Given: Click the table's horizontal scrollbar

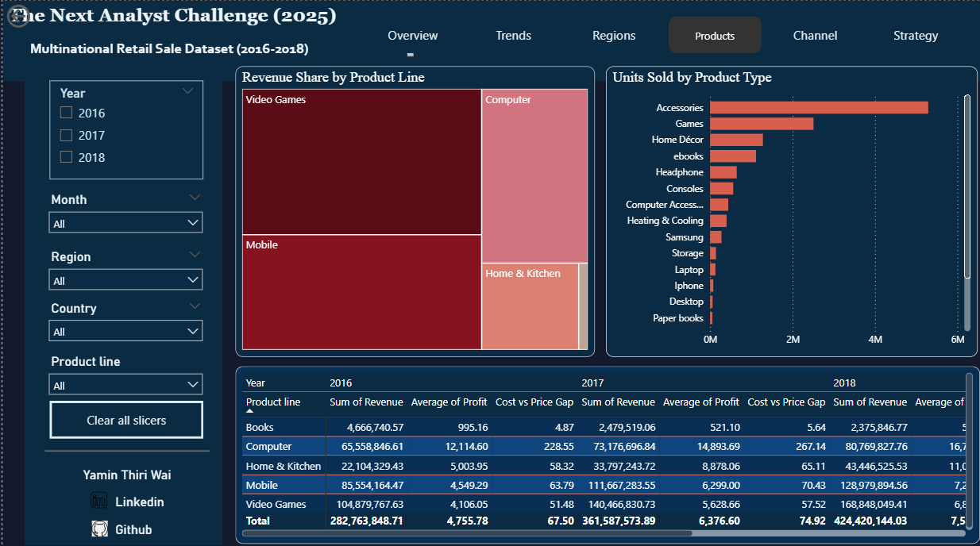Looking at the screenshot, I should coord(467,533).
